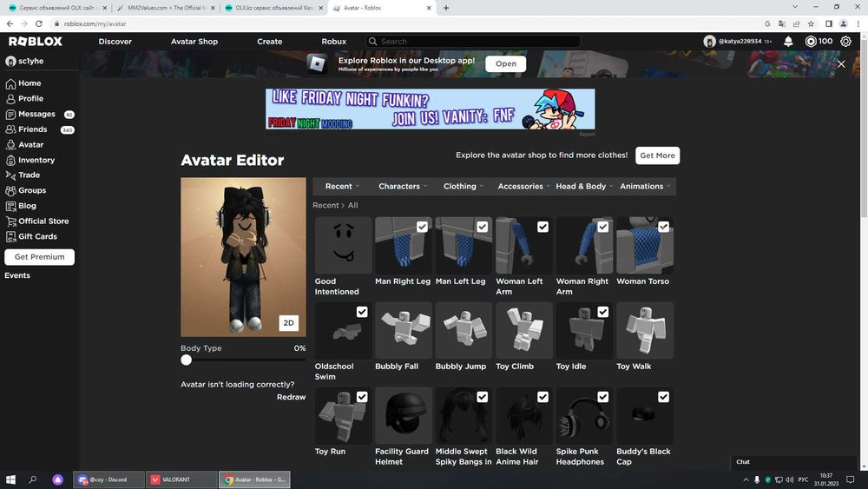The height and width of the screenshot is (489, 868).
Task: Uncheck the Spike Punk Headphones item
Action: [603, 397]
